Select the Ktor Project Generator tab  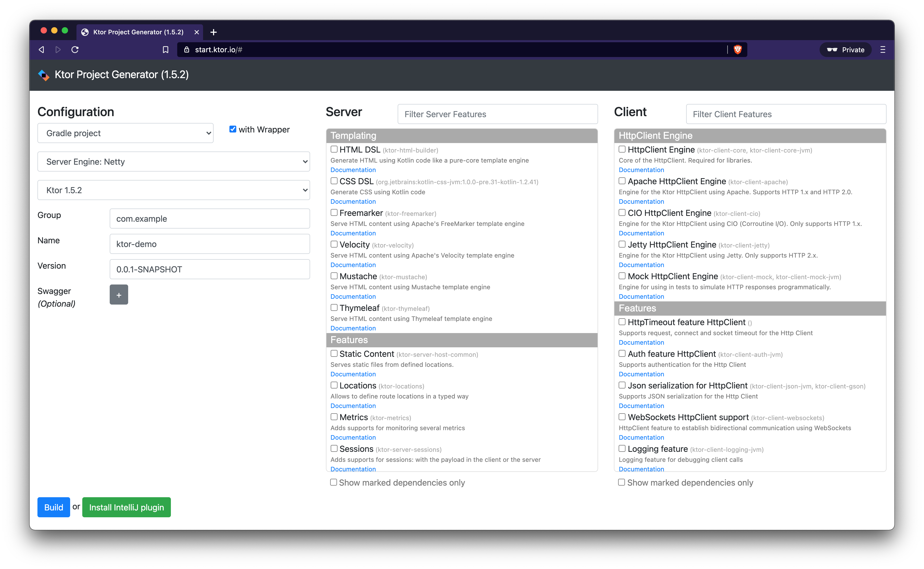pyautogui.click(x=140, y=32)
